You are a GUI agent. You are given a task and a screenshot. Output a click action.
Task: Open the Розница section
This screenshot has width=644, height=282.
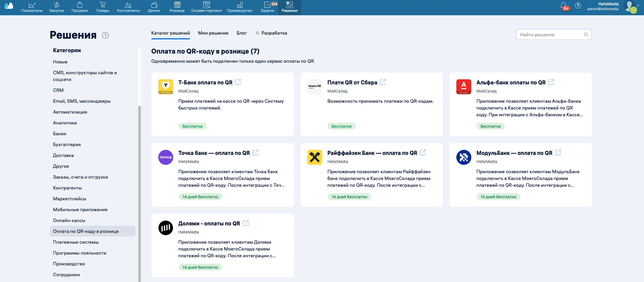[177, 7]
